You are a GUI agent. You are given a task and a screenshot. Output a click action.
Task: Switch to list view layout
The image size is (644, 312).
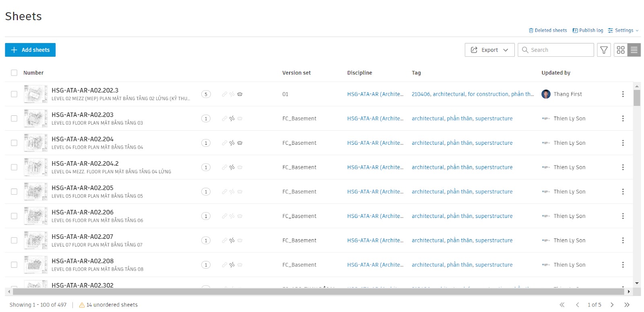click(x=634, y=50)
